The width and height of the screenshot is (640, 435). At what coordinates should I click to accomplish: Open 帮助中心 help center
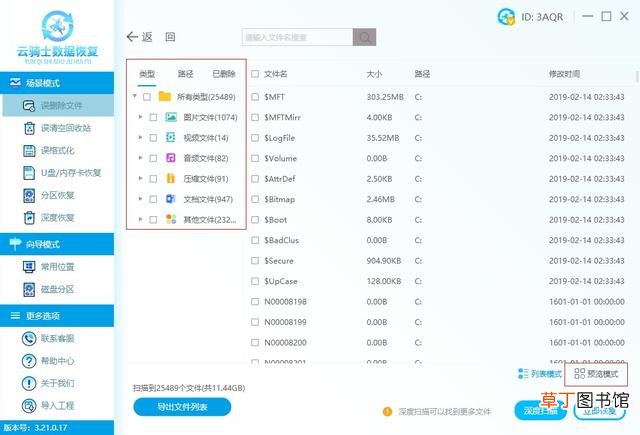point(48,361)
